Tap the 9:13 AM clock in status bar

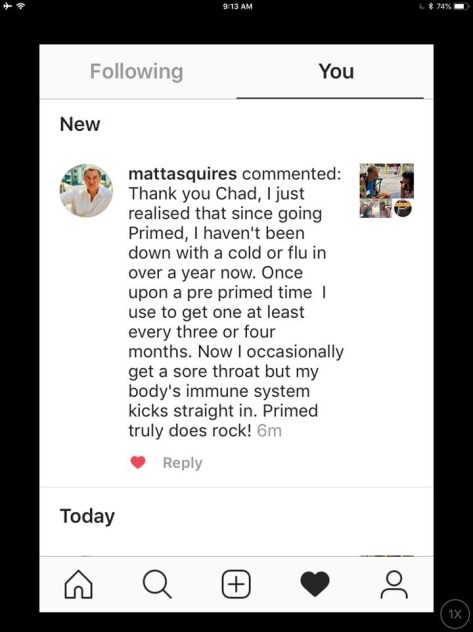[x=237, y=6]
